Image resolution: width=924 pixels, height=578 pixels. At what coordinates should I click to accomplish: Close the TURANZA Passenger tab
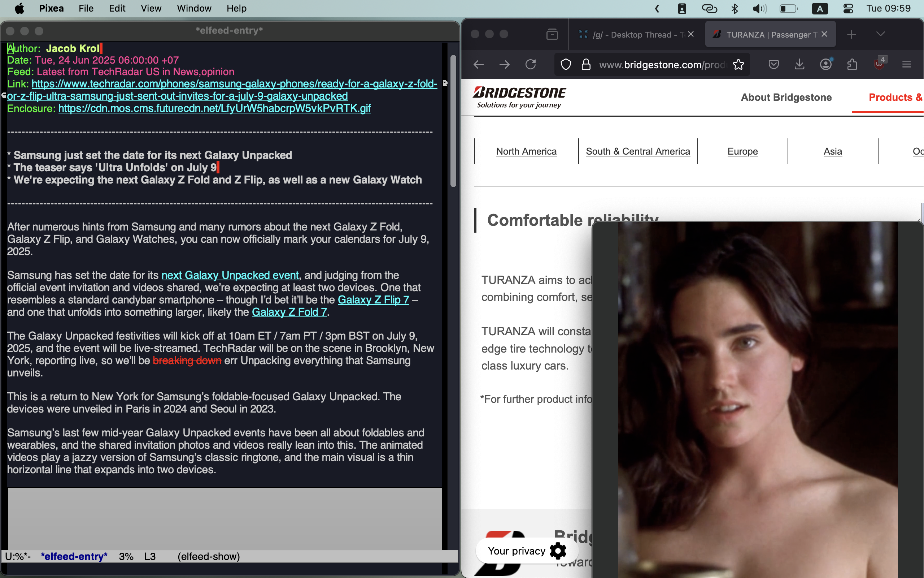coord(824,34)
